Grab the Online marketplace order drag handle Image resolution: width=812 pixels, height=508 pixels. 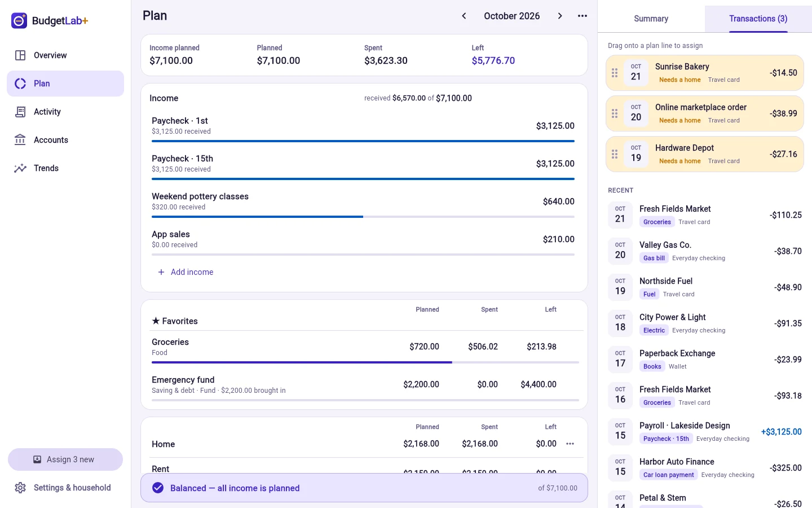pos(615,113)
